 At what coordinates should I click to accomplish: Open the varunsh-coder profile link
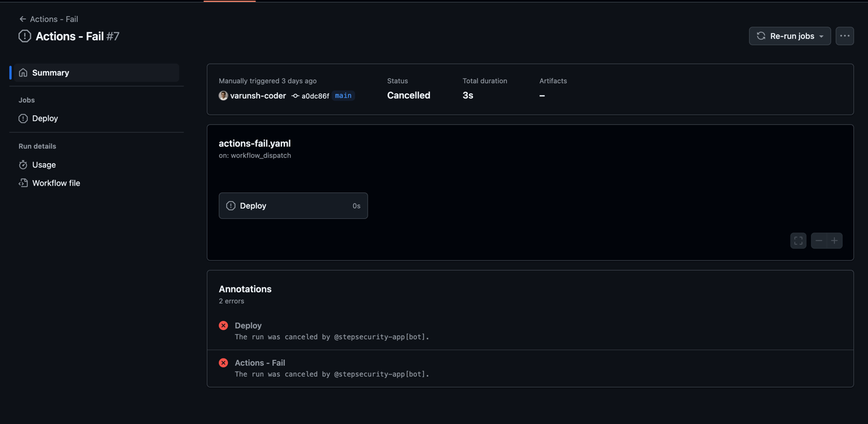pos(258,96)
